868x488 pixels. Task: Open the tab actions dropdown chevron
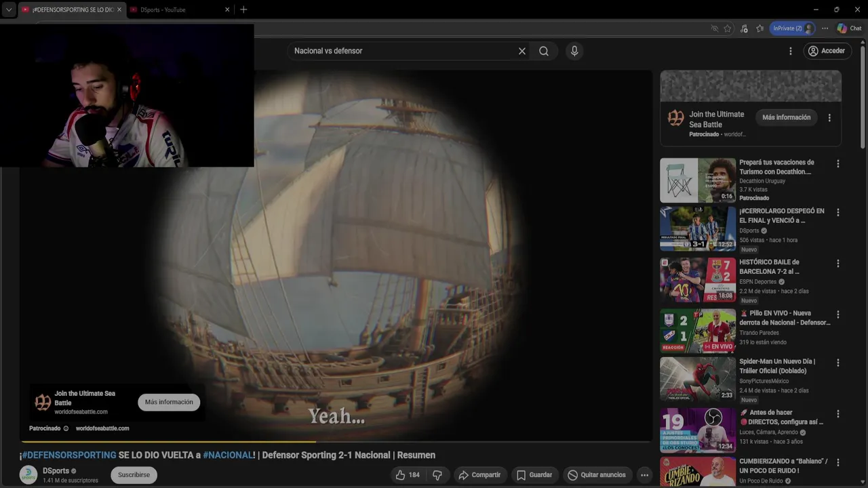pyautogui.click(x=9, y=9)
